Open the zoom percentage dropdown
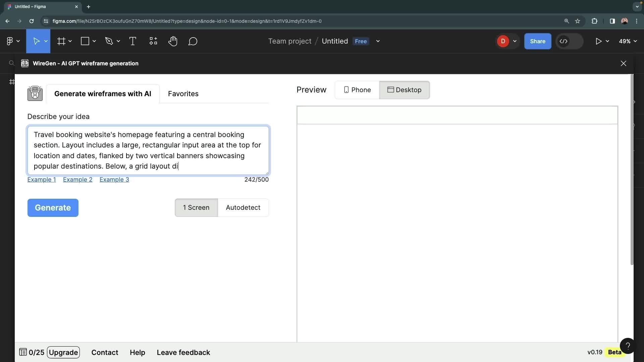The image size is (644, 362). pyautogui.click(x=627, y=41)
